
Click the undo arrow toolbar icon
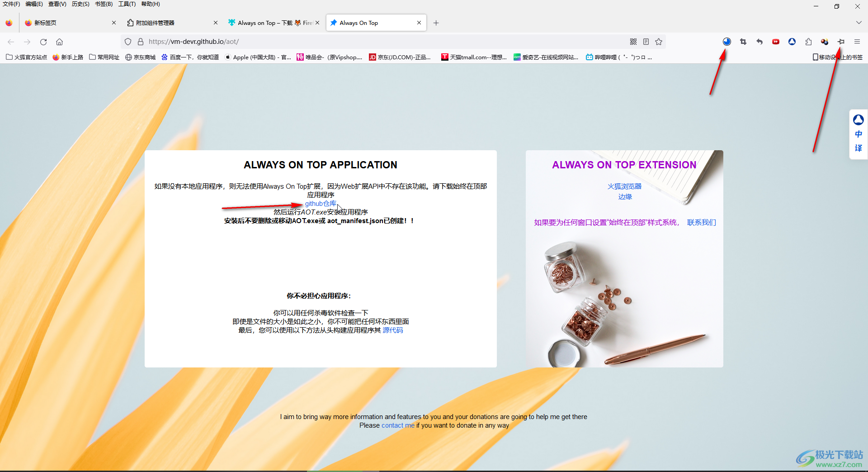759,42
